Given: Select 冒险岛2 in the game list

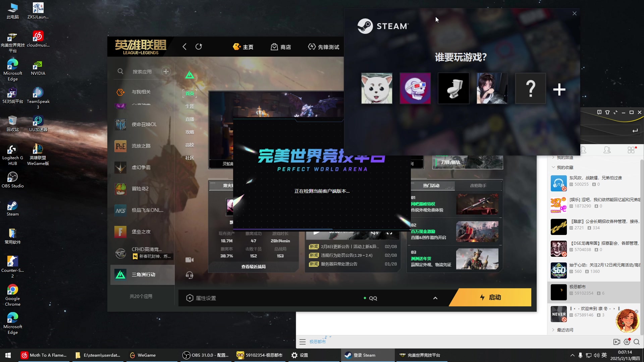Looking at the screenshot, I should tap(143, 189).
